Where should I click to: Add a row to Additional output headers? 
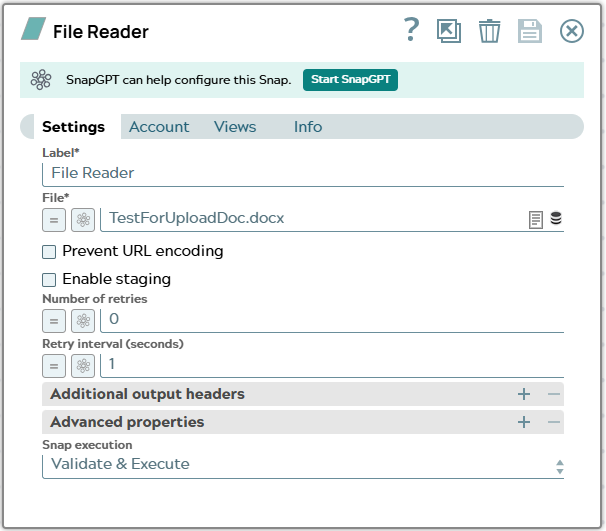(524, 394)
